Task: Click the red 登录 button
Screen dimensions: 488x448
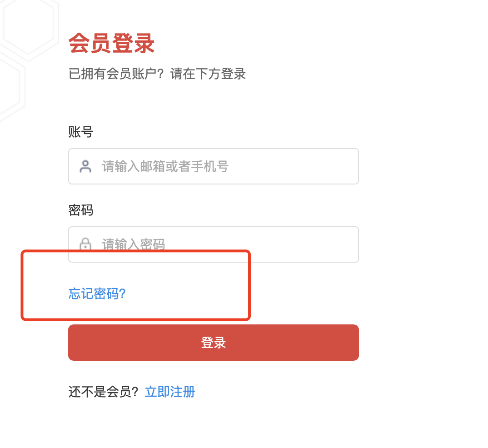Action: pyautogui.click(x=214, y=343)
